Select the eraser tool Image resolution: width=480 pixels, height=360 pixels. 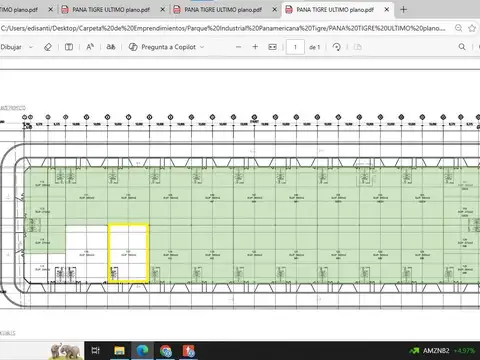[x=48, y=47]
